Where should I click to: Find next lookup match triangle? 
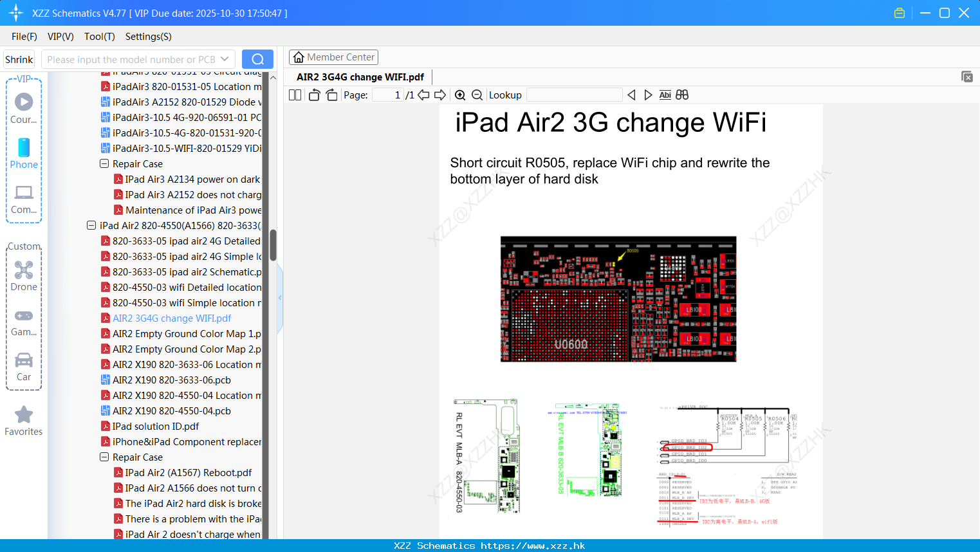click(648, 95)
